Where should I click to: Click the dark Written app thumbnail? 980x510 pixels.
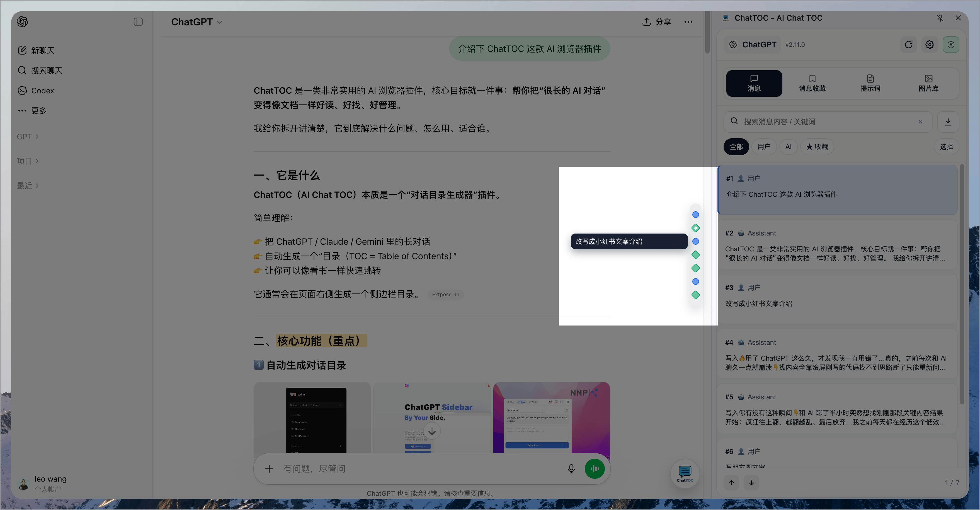(312, 417)
